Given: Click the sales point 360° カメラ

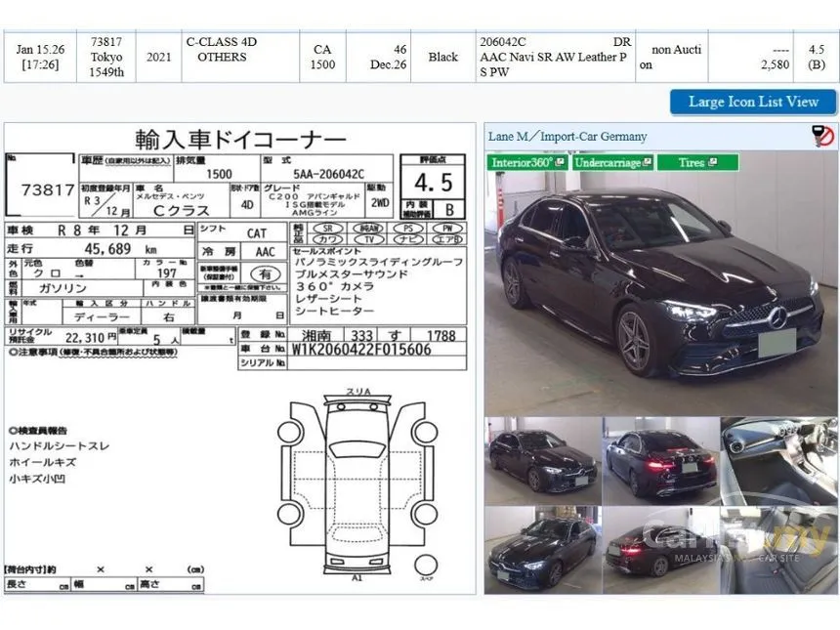Looking at the screenshot, I should (335, 286).
